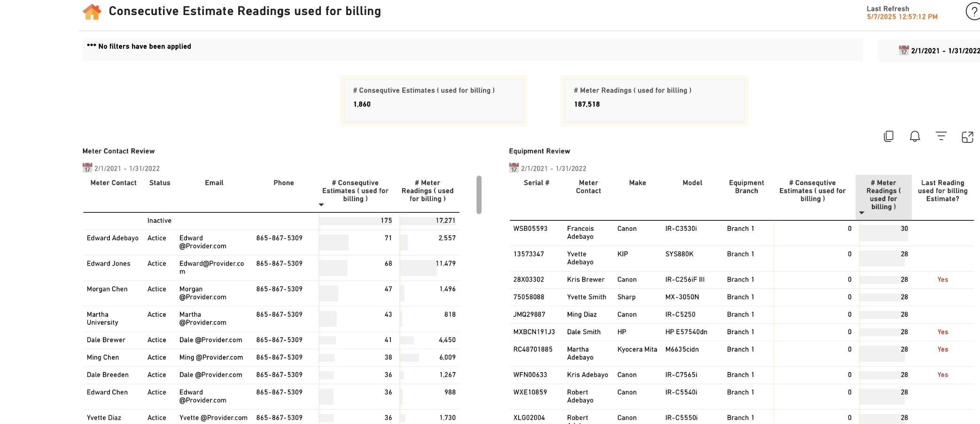
Task: Click Ming @Provider.com email
Action: pyautogui.click(x=211, y=357)
